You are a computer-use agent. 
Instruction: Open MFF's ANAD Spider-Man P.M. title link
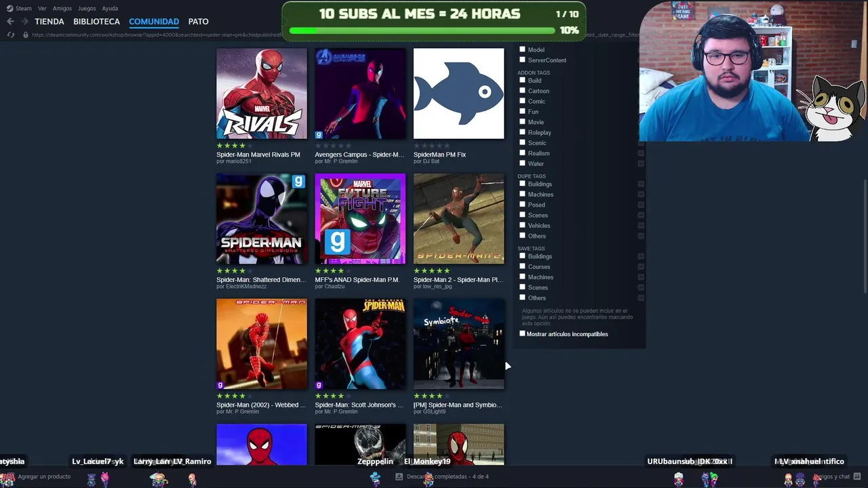click(x=357, y=280)
